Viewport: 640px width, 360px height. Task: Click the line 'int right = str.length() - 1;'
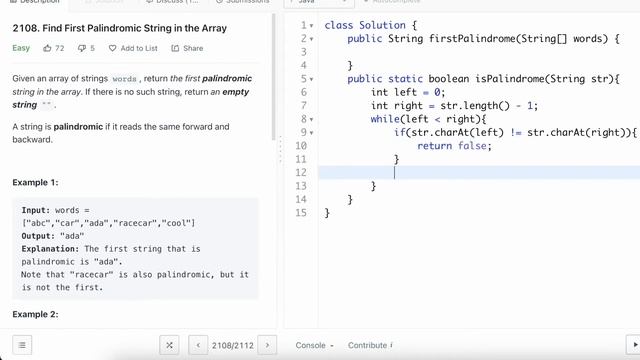point(454,106)
